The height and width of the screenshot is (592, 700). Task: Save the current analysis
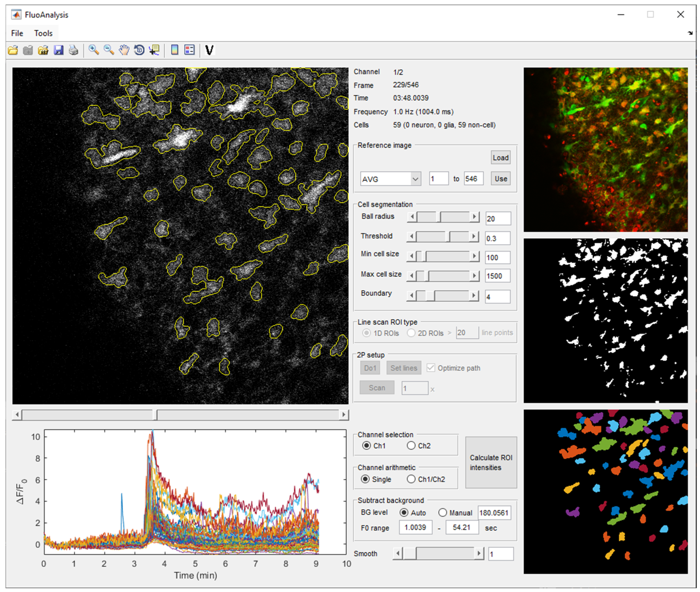[x=59, y=50]
